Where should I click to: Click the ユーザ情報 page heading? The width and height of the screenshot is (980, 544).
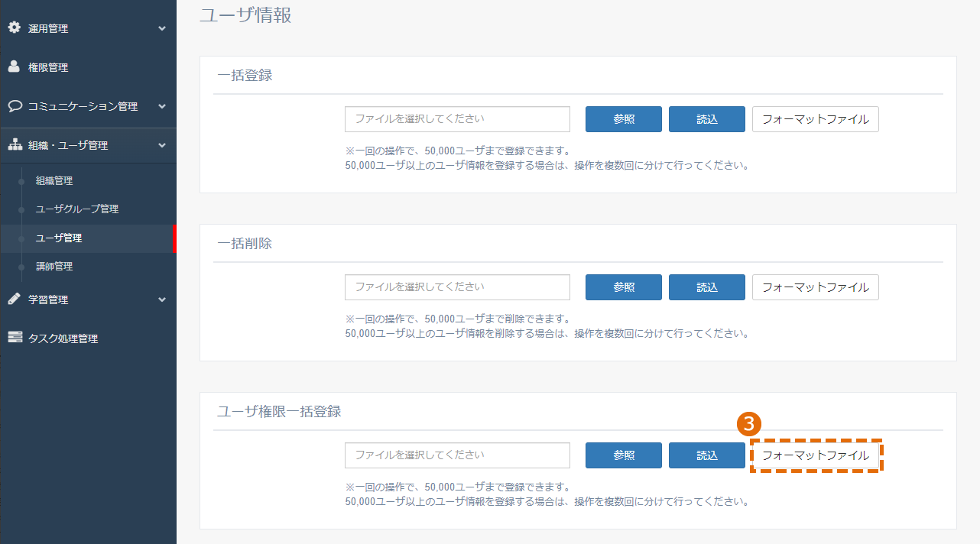pyautogui.click(x=245, y=15)
